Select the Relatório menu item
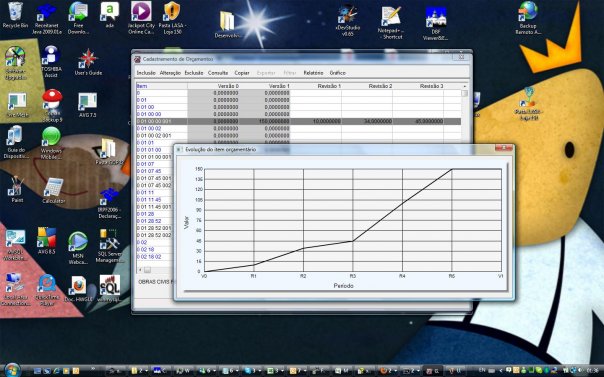This screenshot has width=604, height=377. coord(313,73)
